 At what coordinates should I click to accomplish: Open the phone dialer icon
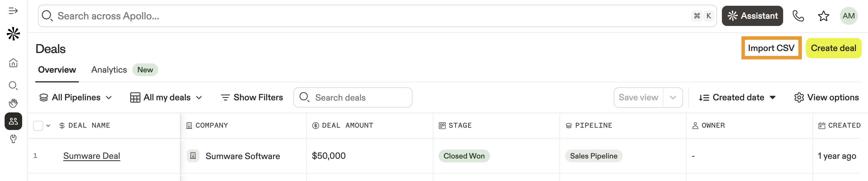coord(798,16)
